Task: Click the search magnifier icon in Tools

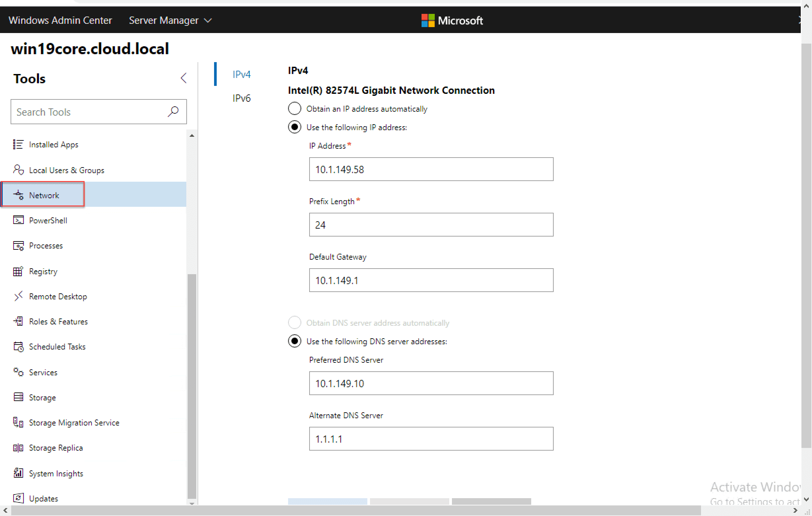Action: tap(173, 111)
